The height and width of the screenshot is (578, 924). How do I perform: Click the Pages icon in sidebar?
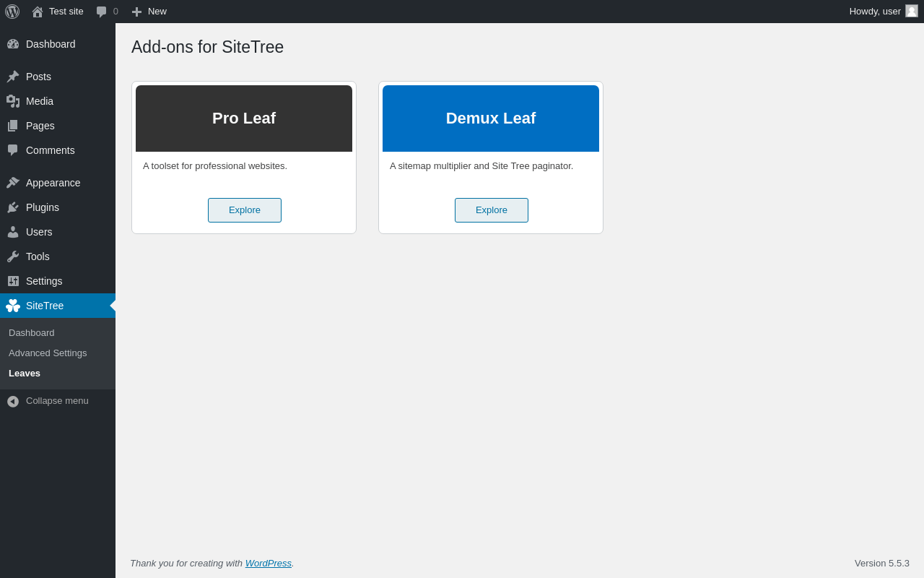[13, 126]
